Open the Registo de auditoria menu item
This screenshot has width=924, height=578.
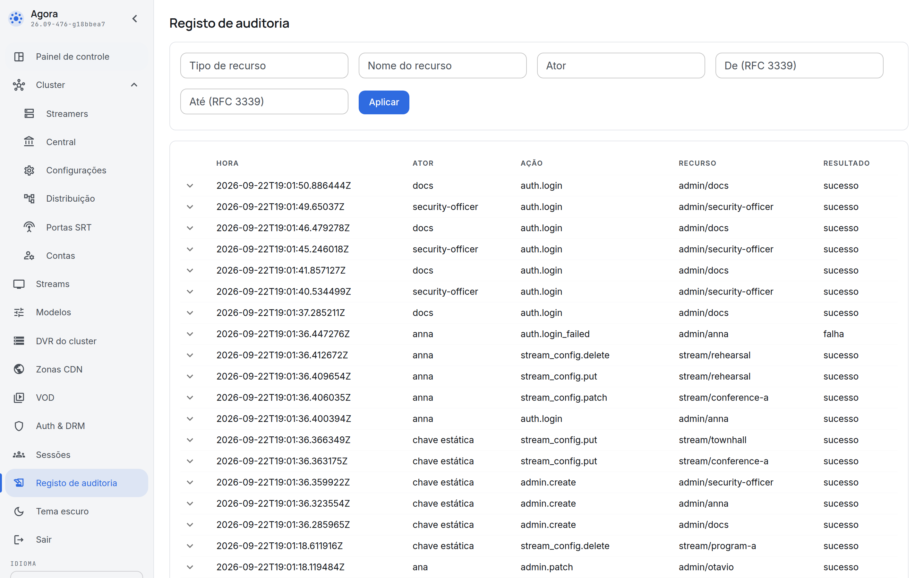tap(76, 483)
